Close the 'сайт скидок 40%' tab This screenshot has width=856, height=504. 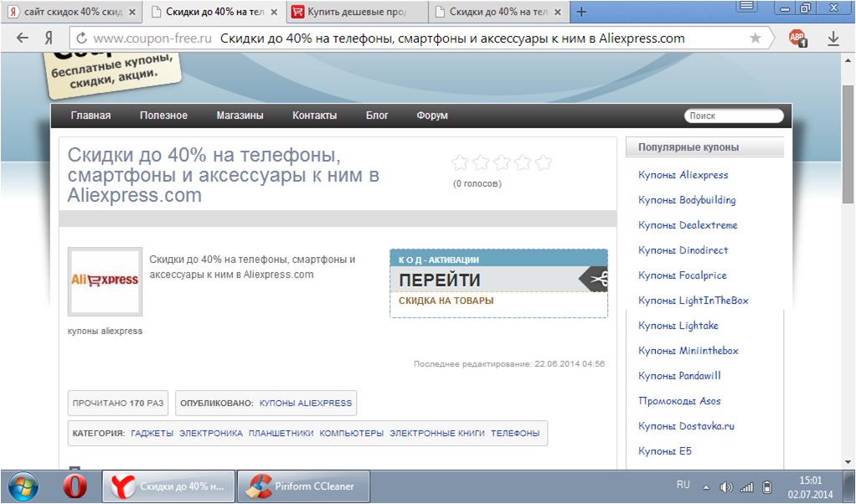coord(132,12)
